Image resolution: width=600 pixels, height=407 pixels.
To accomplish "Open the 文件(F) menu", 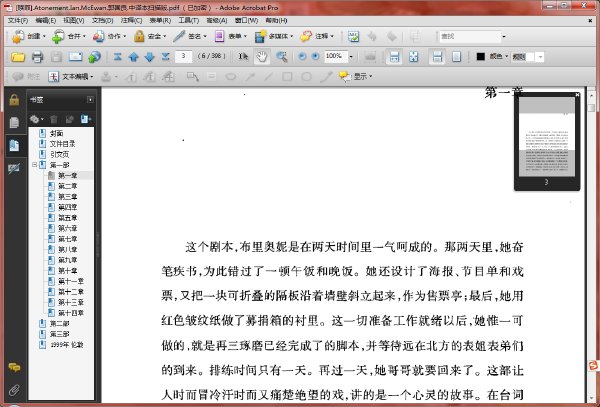I will pyautogui.click(x=18, y=20).
